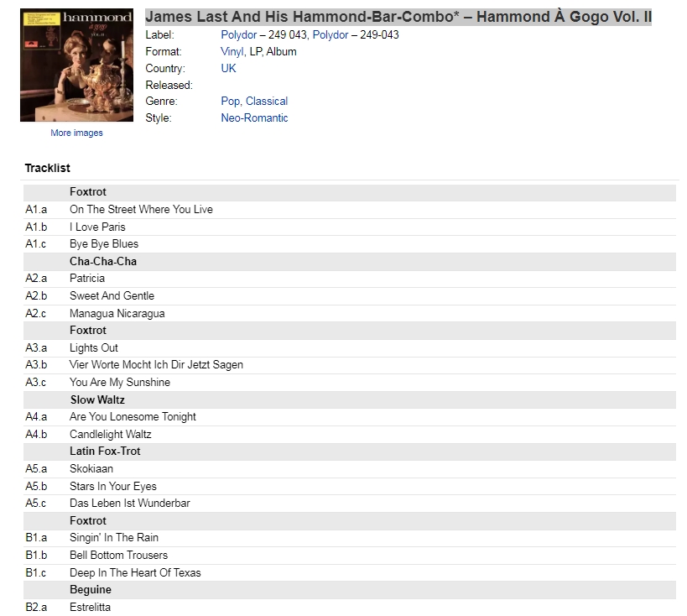
Task: Open the first Polydor label link
Action: tap(239, 35)
